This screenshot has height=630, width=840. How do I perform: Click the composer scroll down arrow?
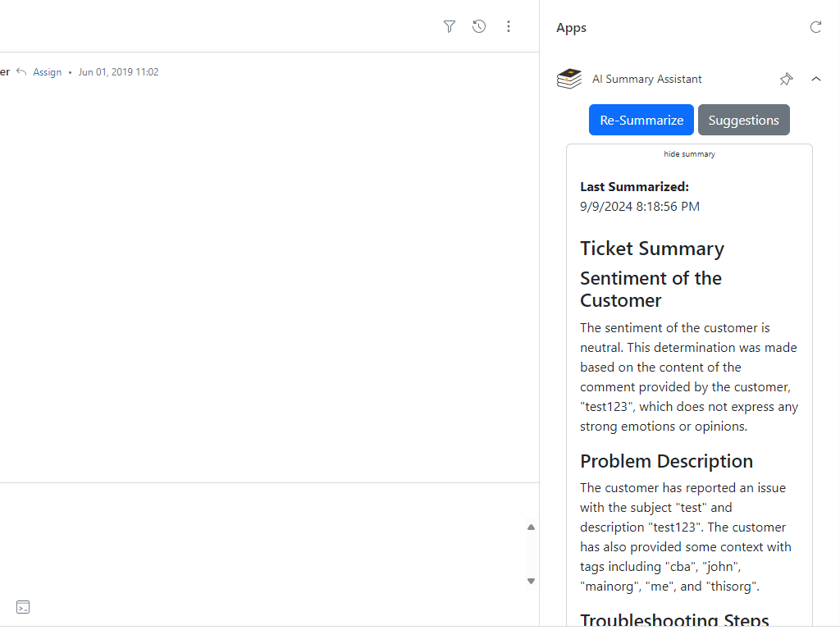click(531, 581)
